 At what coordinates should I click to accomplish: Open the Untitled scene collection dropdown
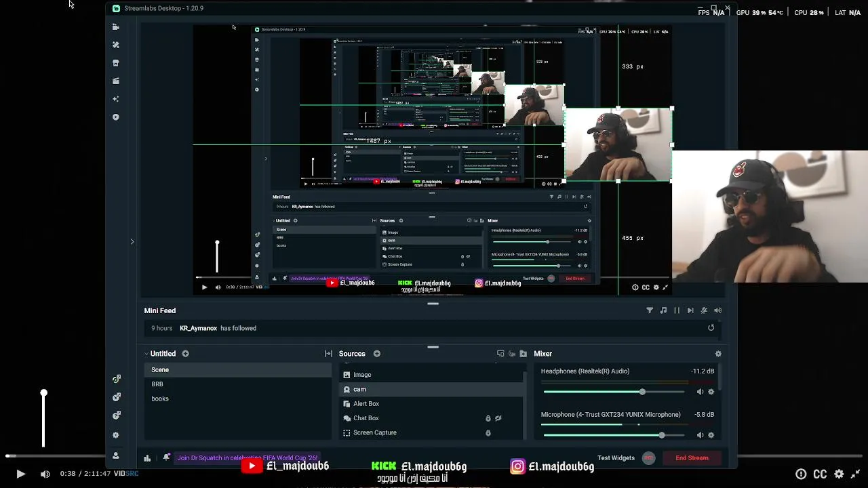click(x=159, y=354)
